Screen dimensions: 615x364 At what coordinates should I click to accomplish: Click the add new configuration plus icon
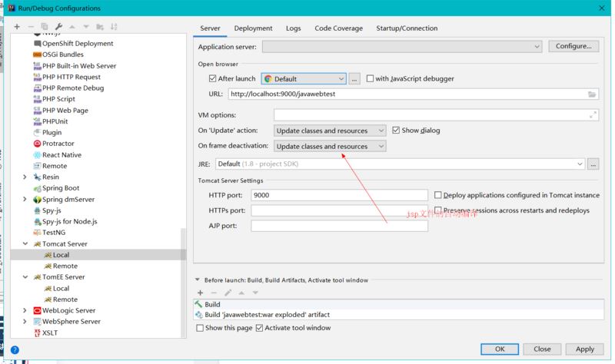[17, 27]
